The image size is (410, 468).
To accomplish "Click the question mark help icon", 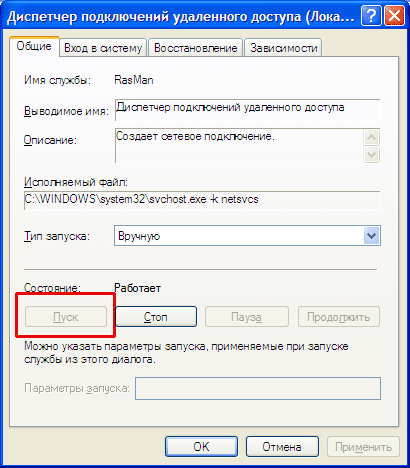I will pos(370,15).
